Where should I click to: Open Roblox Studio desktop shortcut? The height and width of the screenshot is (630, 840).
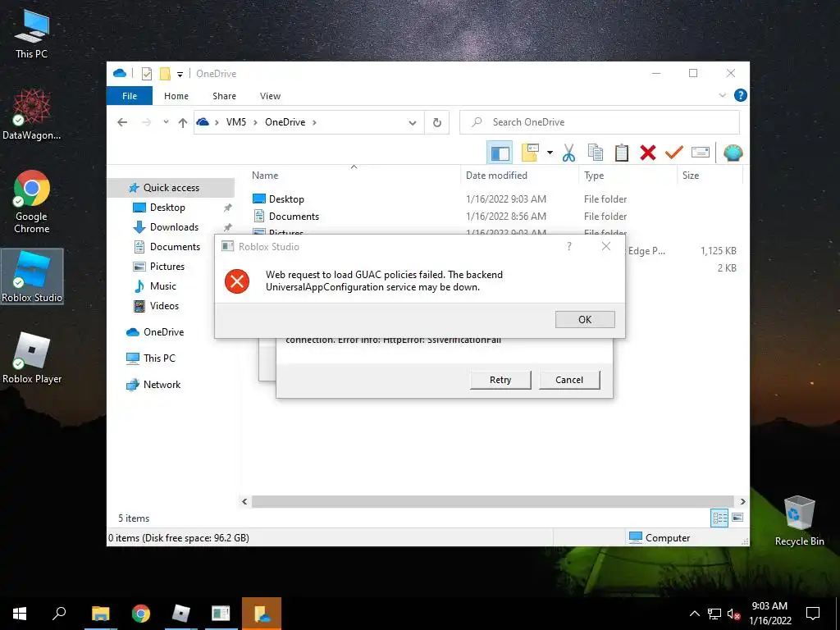point(32,276)
